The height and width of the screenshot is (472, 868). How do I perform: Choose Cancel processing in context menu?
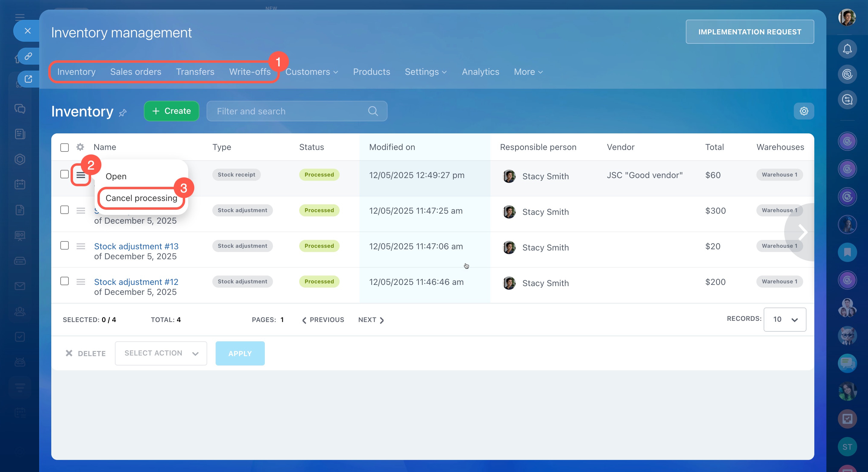[141, 198]
